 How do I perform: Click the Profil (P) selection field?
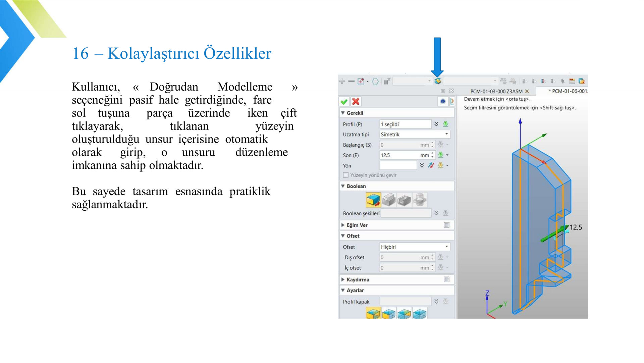tap(405, 124)
